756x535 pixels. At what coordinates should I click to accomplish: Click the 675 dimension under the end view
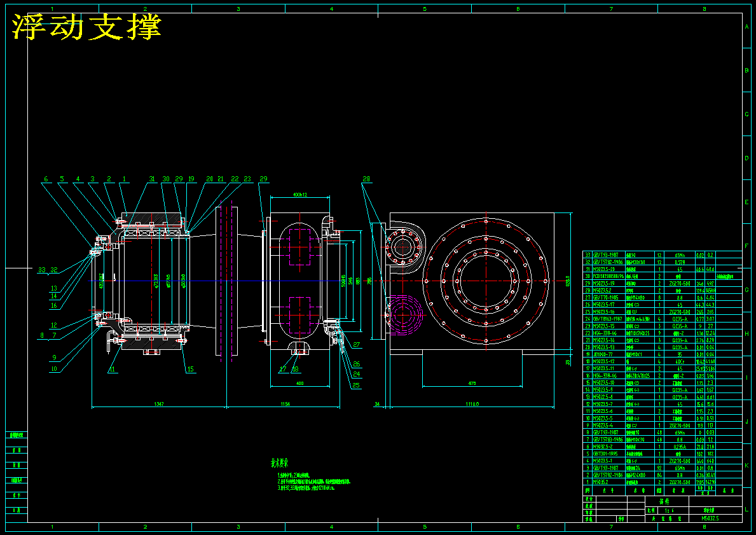click(472, 384)
